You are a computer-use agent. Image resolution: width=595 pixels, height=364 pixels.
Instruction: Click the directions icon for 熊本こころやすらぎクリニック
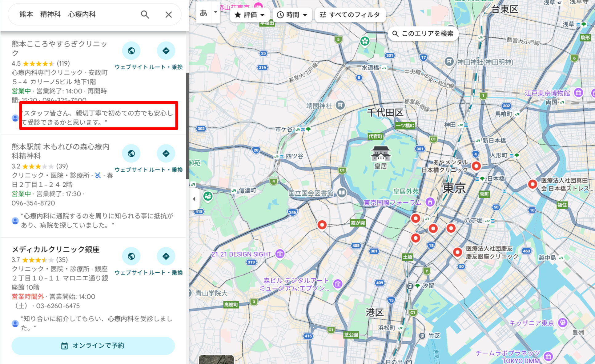pos(166,50)
